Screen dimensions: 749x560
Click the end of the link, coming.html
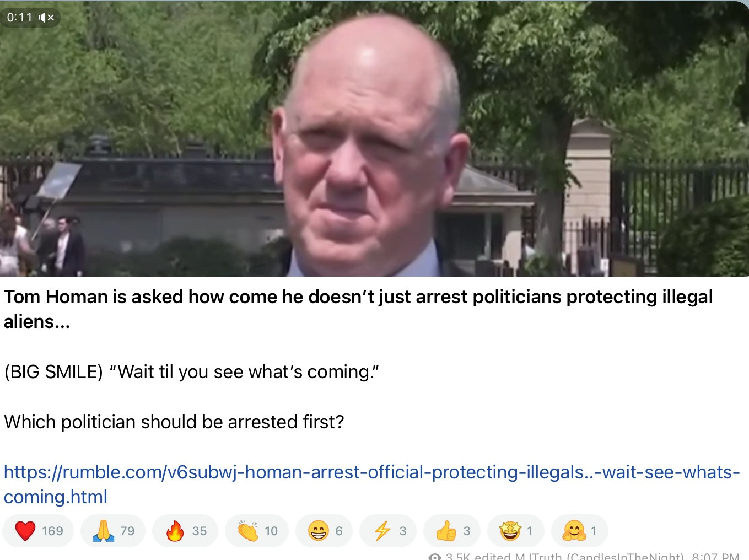(56, 497)
